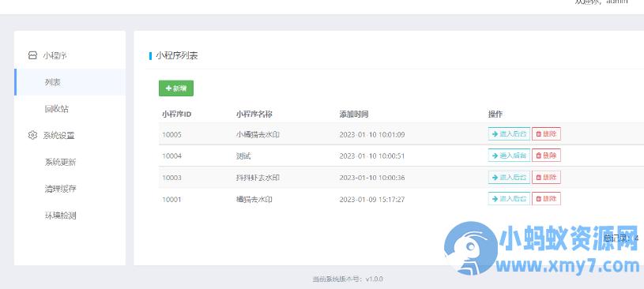644x289 pixels.
Task: Click the 小程序 storefront icon in sidebar
Action: [32, 55]
